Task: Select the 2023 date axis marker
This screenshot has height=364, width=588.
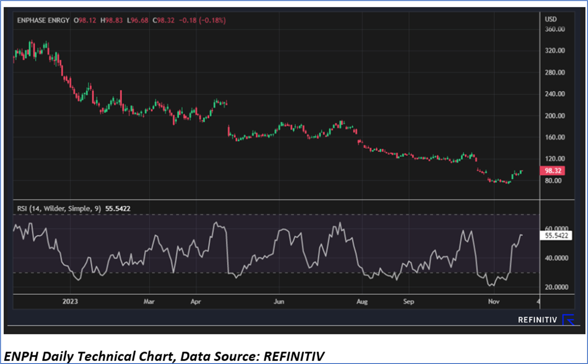Action: click(70, 301)
